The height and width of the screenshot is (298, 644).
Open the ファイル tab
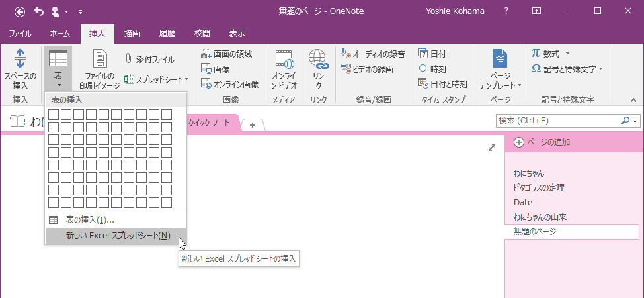pyautogui.click(x=20, y=34)
